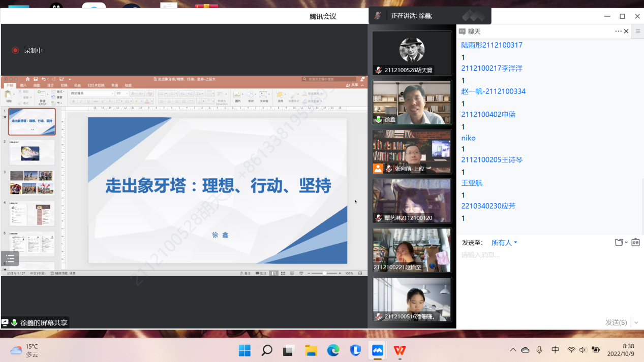Close the chat panel with the X

pos(626,31)
